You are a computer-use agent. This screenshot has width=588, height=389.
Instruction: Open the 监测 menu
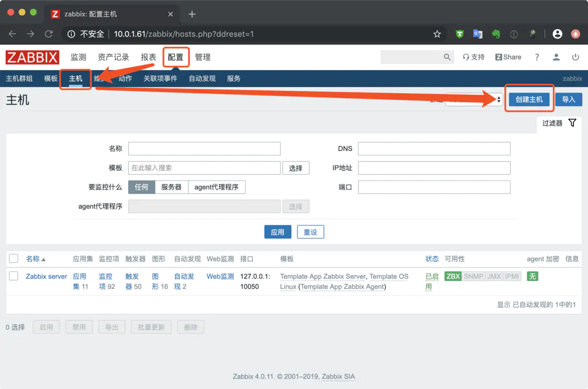pos(78,57)
